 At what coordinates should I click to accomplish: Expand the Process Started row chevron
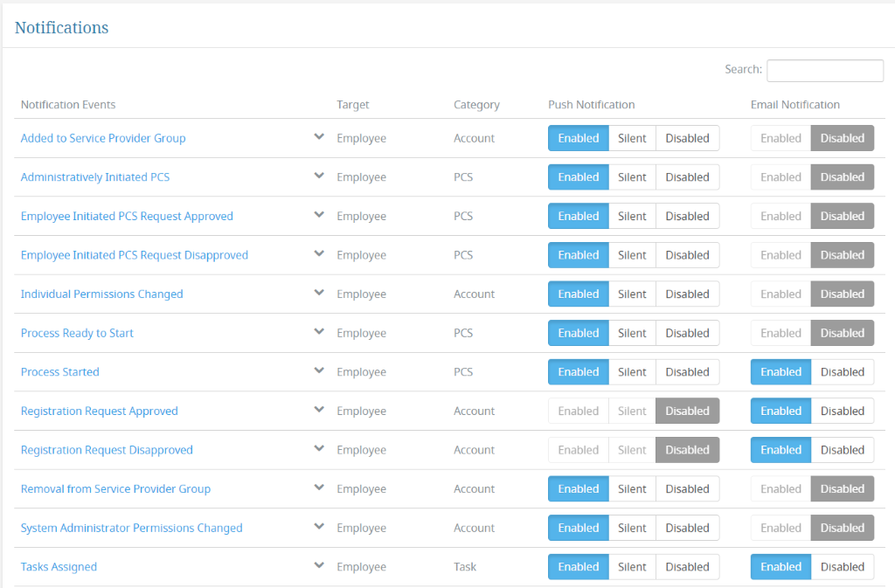tap(319, 370)
